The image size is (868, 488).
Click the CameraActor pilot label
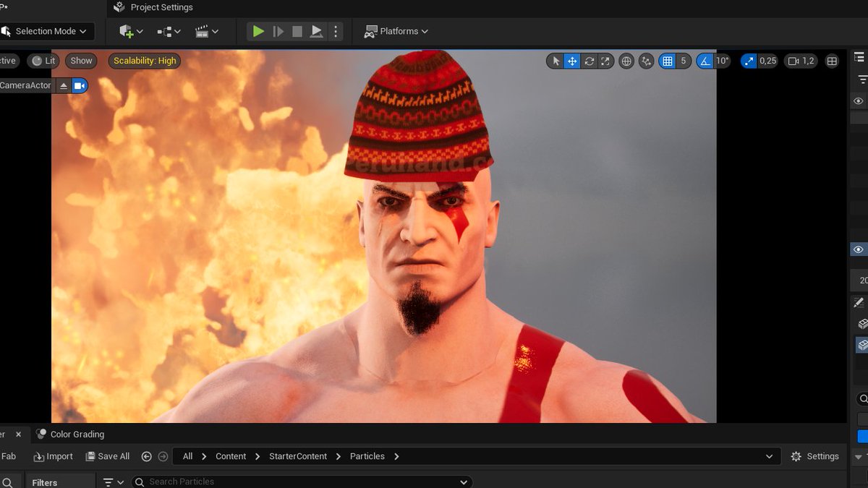[26, 85]
